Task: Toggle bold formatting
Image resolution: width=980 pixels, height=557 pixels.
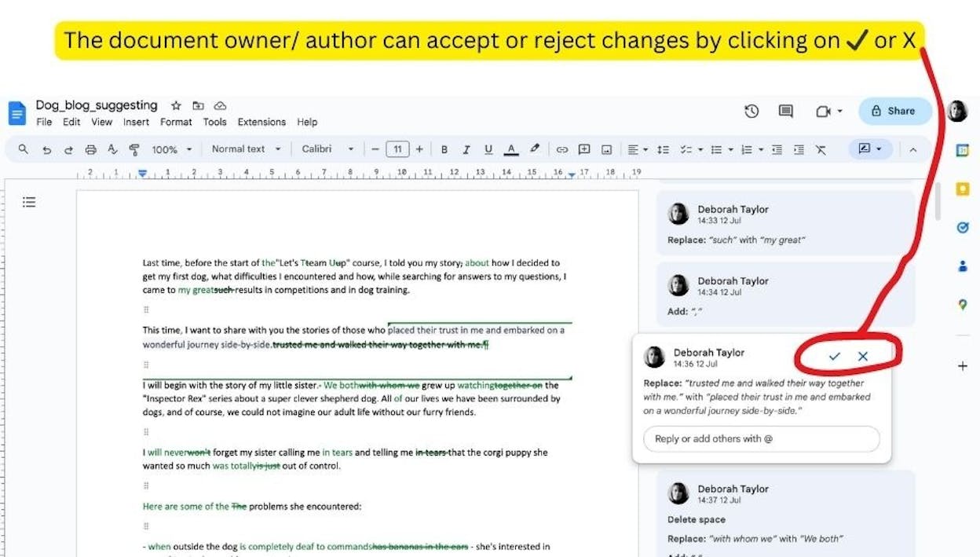Action: 444,149
